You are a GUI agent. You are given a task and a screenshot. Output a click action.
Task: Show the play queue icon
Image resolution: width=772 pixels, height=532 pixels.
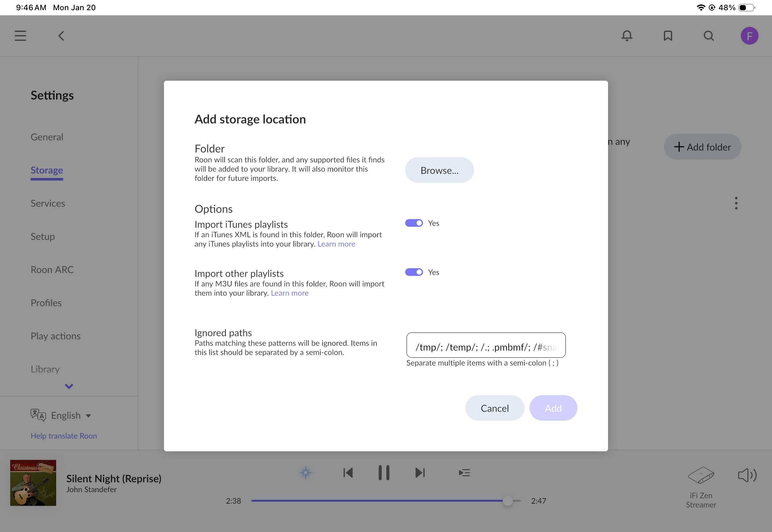(464, 473)
